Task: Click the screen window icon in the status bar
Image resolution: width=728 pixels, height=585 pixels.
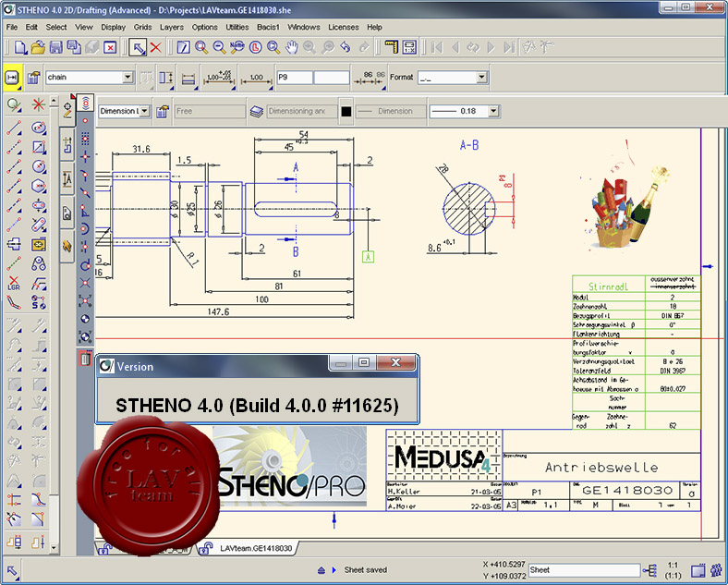Action: coord(698,570)
